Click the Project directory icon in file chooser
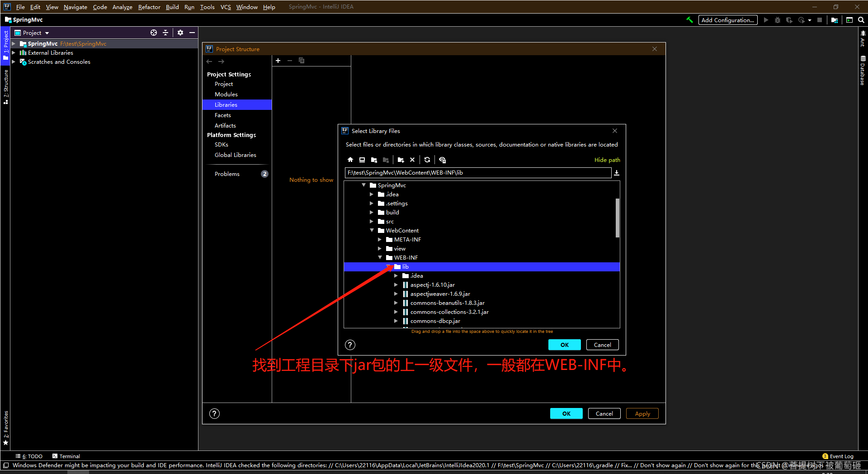 [x=374, y=160]
